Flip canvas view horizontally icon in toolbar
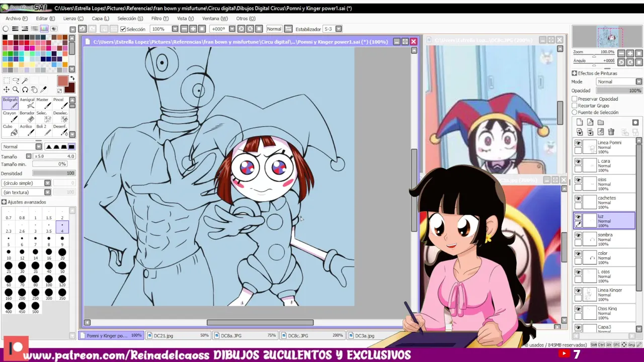The width and height of the screenshot is (644, 362). point(288,29)
